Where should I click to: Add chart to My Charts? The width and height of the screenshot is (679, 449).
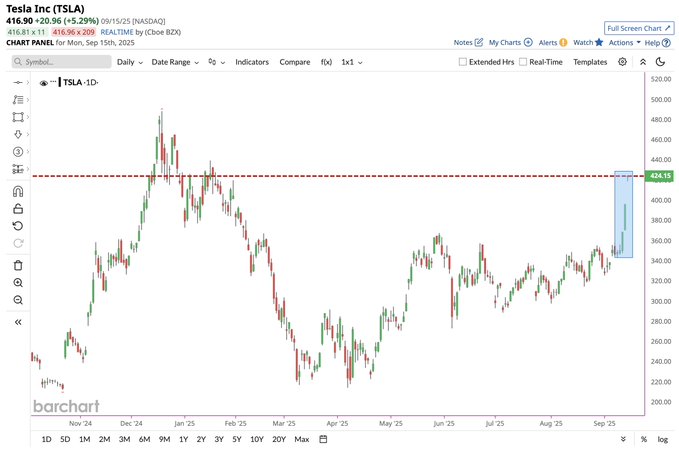coord(528,42)
